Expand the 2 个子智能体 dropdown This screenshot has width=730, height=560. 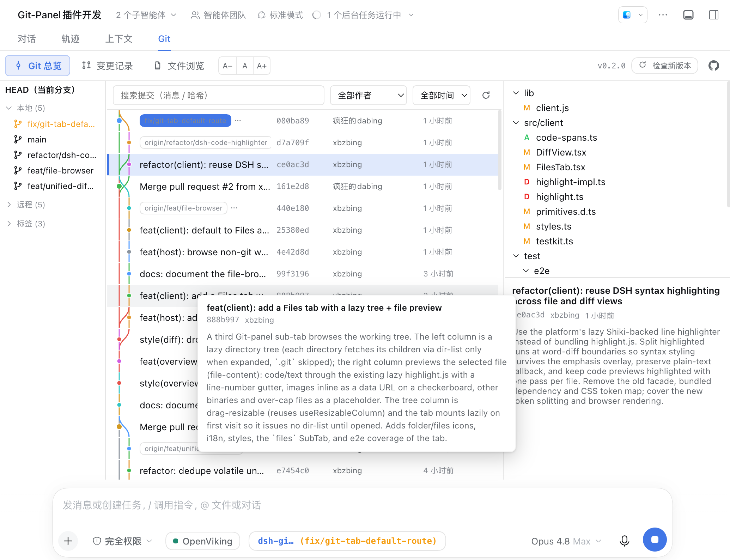click(x=146, y=15)
